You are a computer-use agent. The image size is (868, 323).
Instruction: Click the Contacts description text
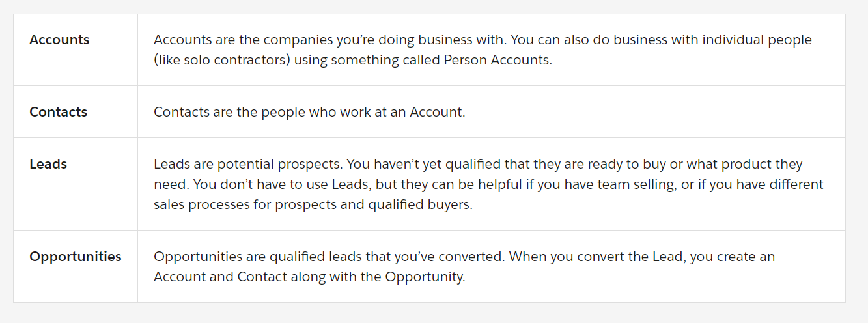pyautogui.click(x=309, y=112)
